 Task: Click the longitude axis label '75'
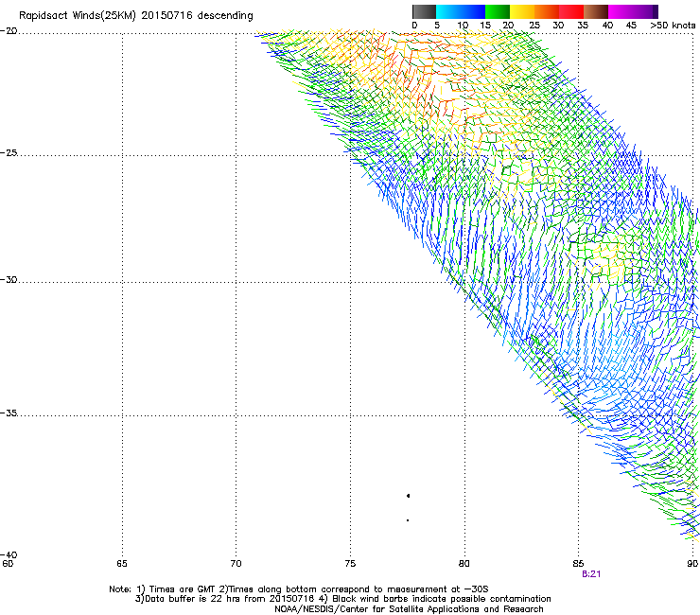pos(350,564)
